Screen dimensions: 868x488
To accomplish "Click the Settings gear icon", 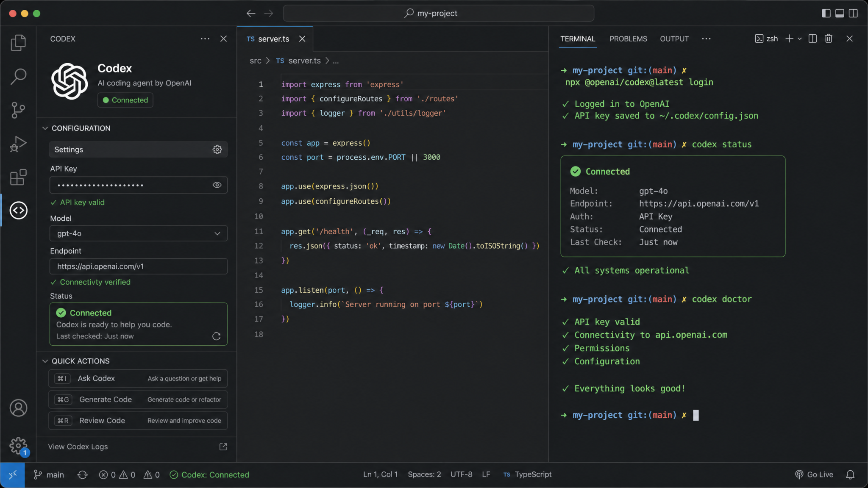I will point(217,150).
